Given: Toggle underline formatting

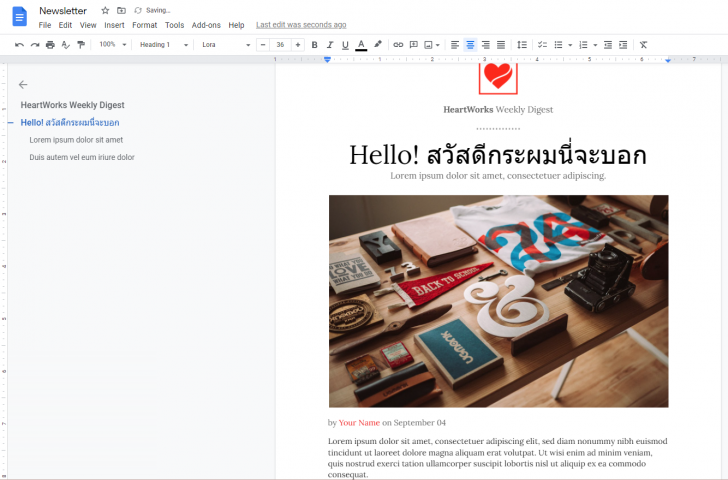Looking at the screenshot, I should tap(345, 45).
